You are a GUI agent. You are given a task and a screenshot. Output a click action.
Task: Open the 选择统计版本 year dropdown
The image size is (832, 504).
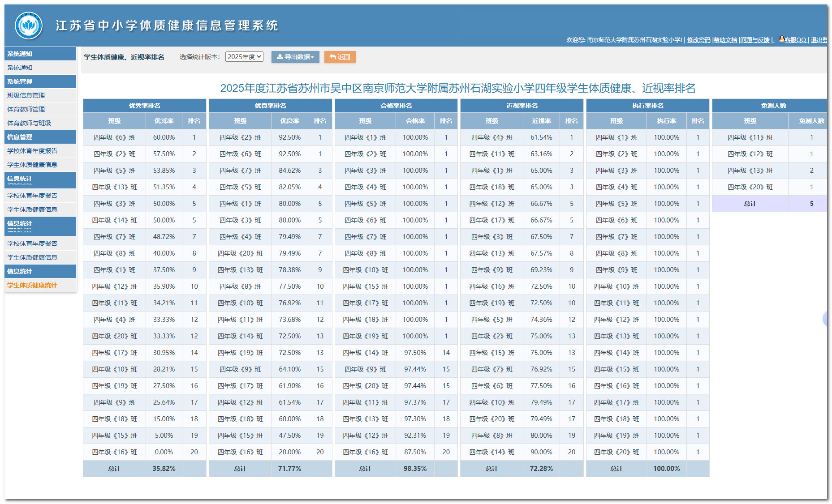244,57
